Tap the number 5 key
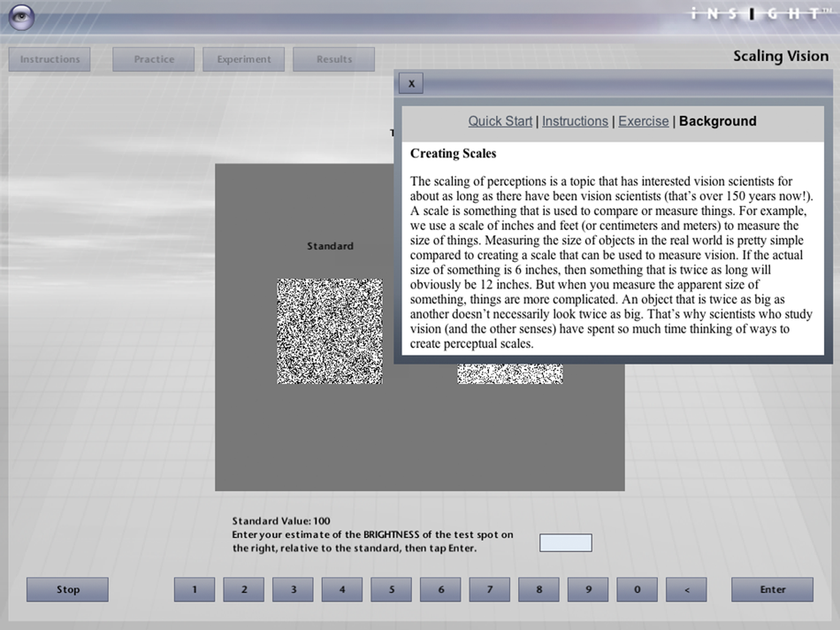The width and height of the screenshot is (840, 630). [x=391, y=589]
